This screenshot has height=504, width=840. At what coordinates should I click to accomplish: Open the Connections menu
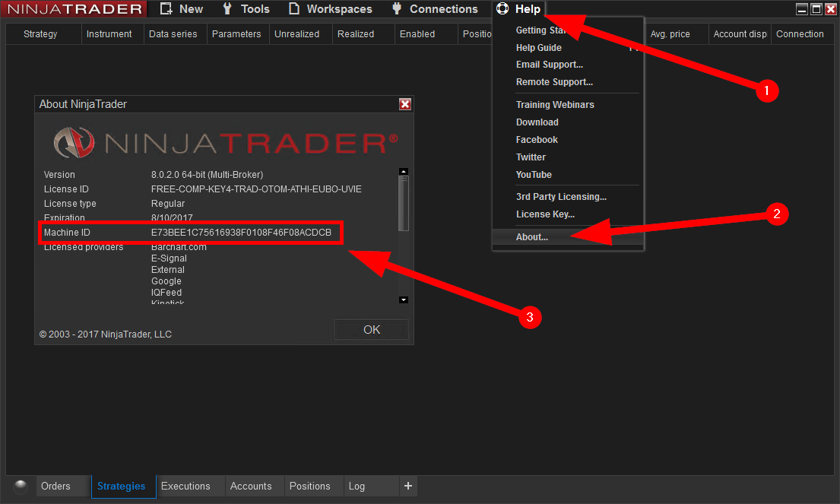pos(435,9)
